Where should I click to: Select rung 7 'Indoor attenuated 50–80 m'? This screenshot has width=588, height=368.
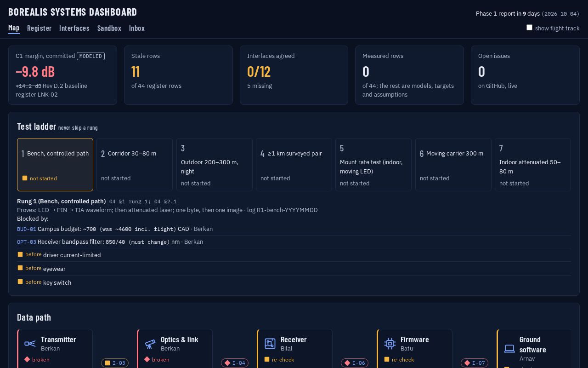pos(533,165)
